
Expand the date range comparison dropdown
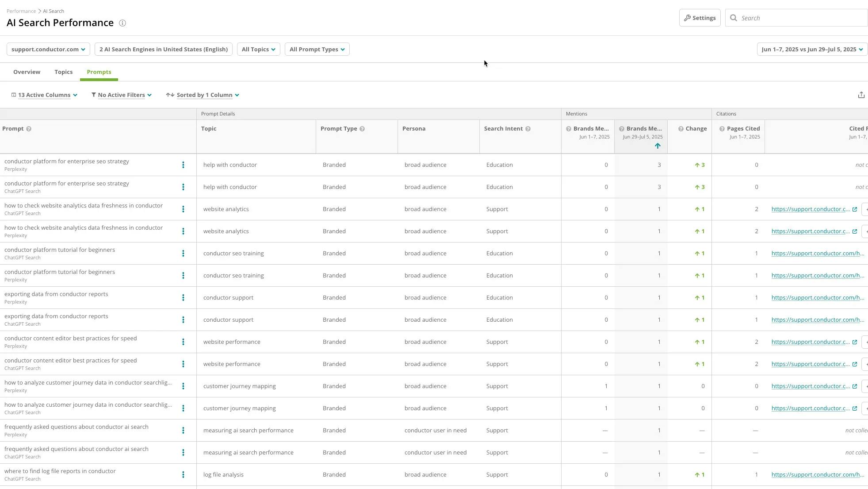click(x=812, y=49)
